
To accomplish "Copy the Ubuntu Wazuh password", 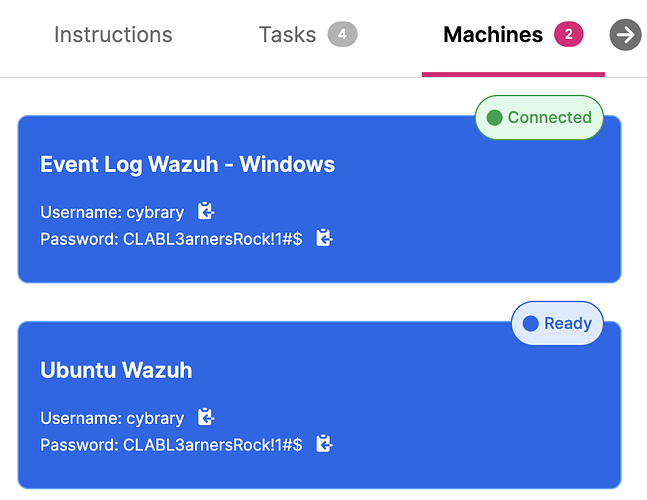I will pos(324,444).
